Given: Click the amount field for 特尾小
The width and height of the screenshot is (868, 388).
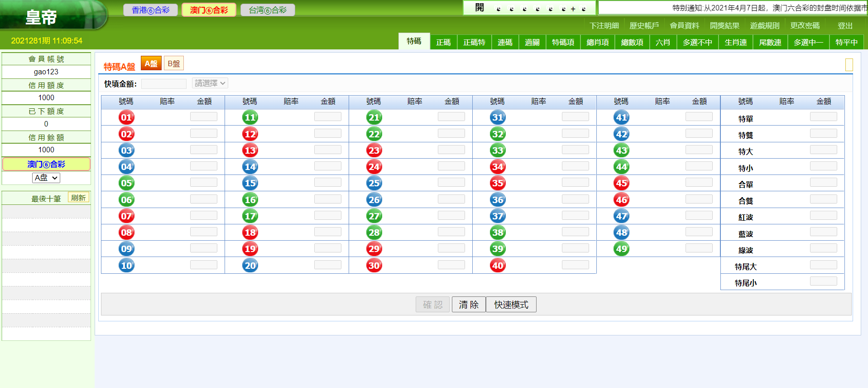Looking at the screenshot, I should tap(824, 281).
